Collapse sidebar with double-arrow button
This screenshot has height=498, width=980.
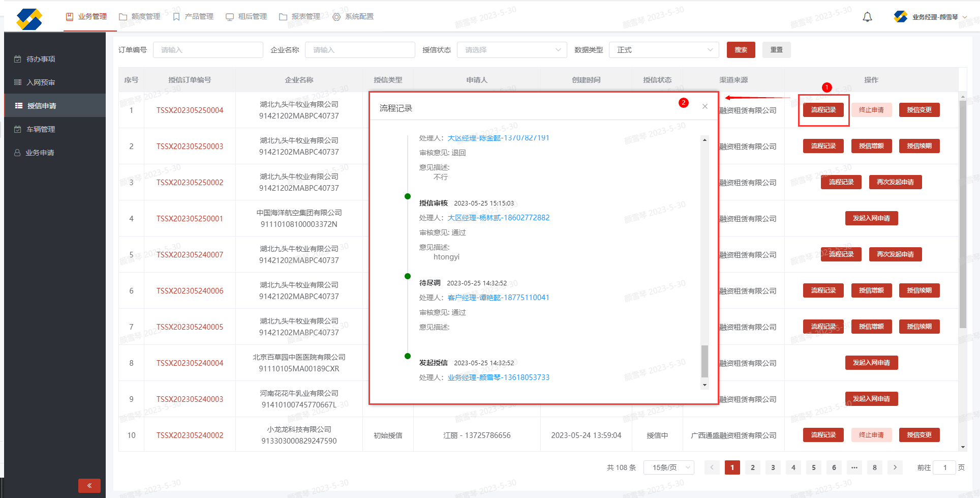[89, 485]
